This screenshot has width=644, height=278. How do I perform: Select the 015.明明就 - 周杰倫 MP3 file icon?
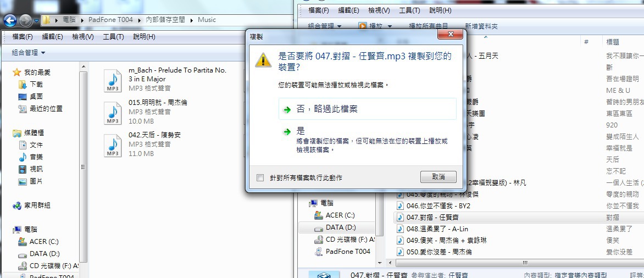pyautogui.click(x=113, y=113)
